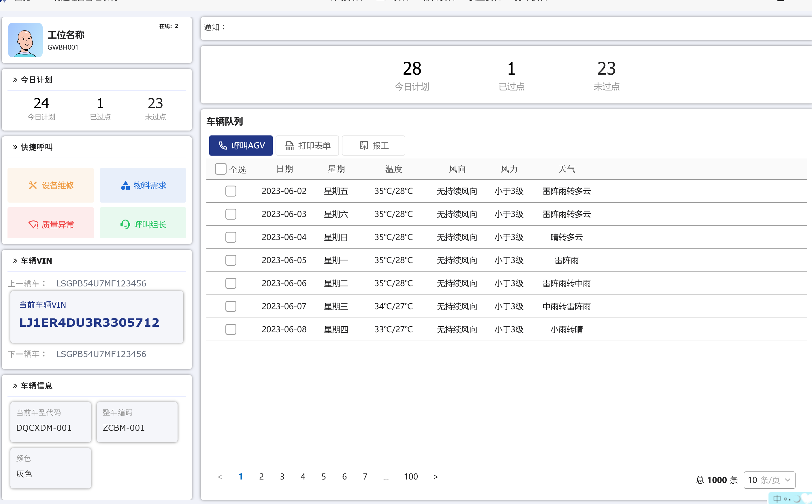Click the 星期 column header
This screenshot has height=504, width=812.
[336, 169]
